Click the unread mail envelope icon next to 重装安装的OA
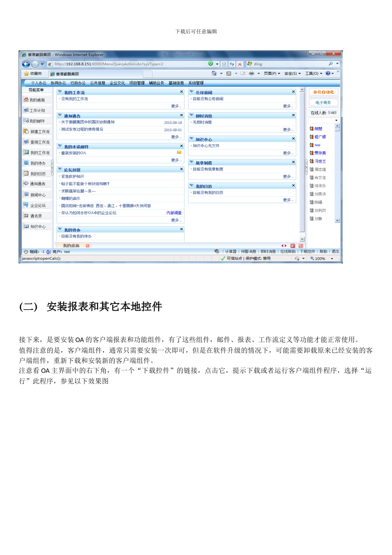Screen dimensions: 392x555 [179, 152]
